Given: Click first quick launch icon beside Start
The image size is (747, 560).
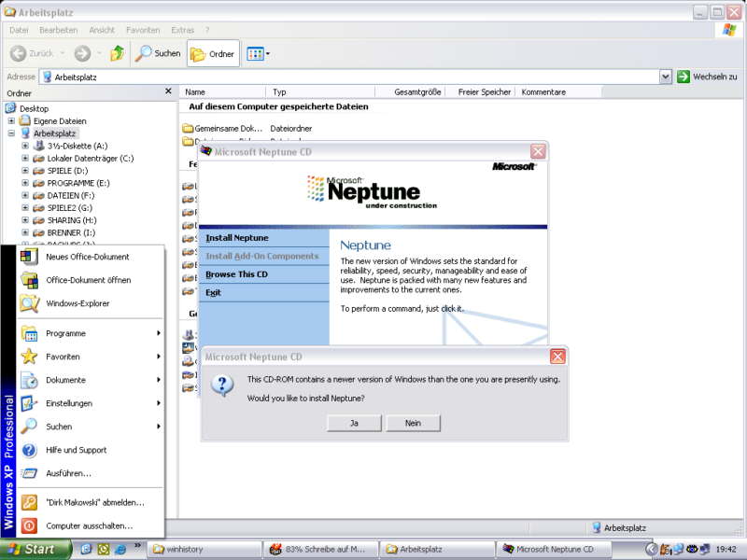Looking at the screenshot, I should [x=86, y=550].
